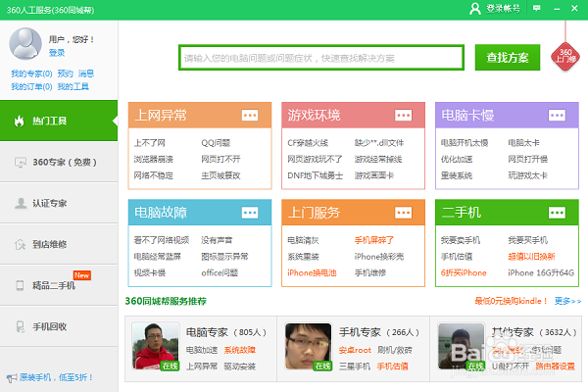588x392 pixels.
Task: Click the person icon beside 认证专家
Action: pos(21,203)
